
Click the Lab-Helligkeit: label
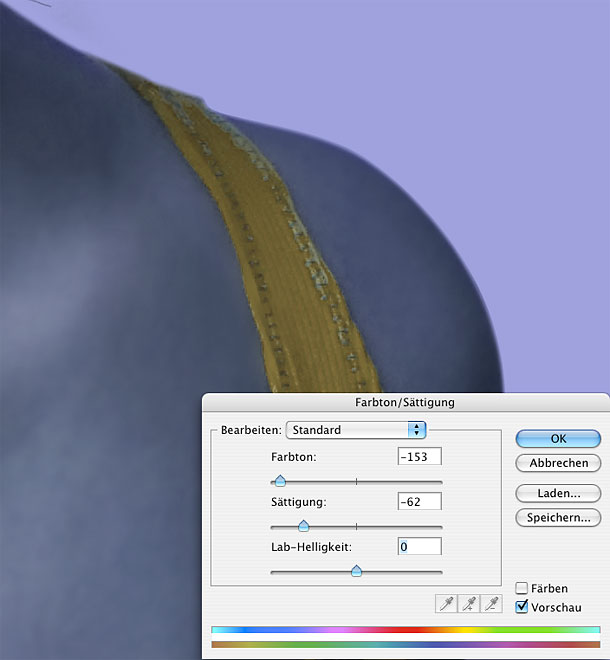[x=311, y=547]
